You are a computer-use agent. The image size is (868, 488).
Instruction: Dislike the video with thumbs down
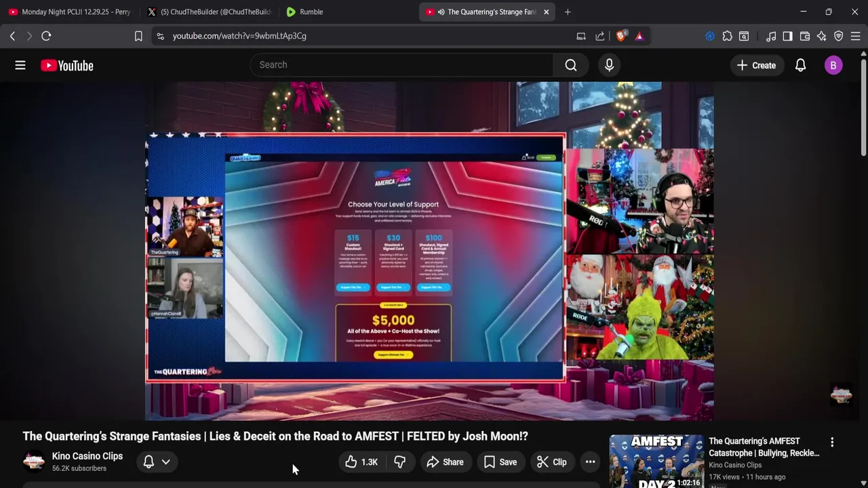click(x=400, y=462)
